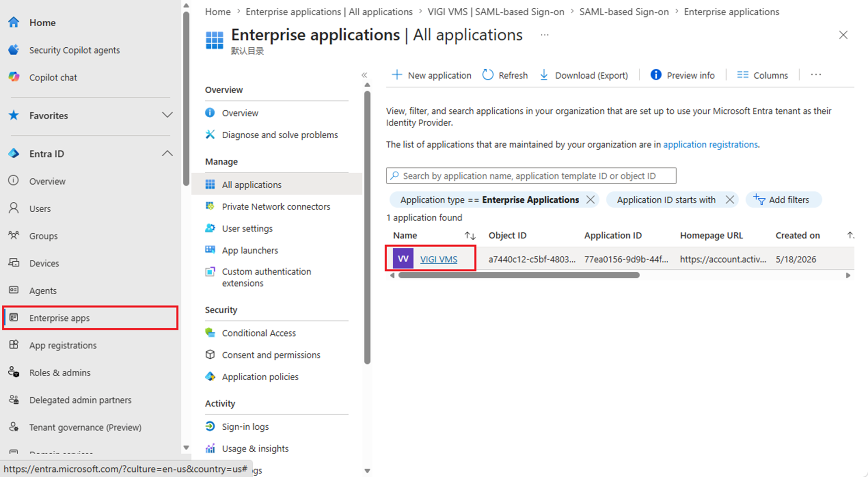Viewport: 868px width, 477px height.
Task: Follow application registrations link
Action: point(710,144)
